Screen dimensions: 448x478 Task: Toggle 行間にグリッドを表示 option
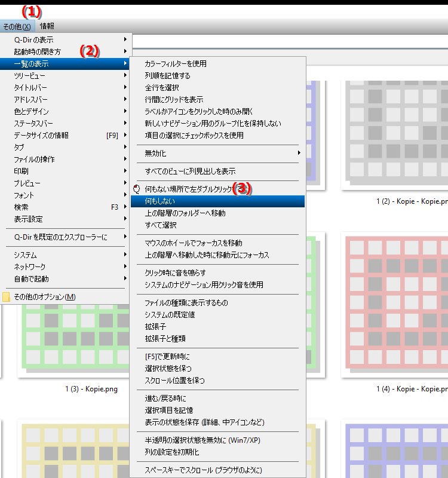tap(217, 99)
